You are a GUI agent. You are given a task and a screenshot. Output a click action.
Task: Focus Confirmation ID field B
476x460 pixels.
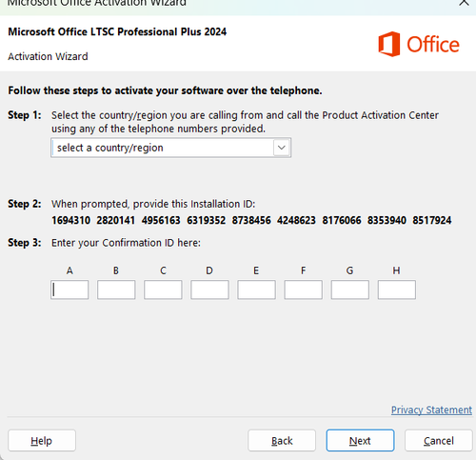116,290
